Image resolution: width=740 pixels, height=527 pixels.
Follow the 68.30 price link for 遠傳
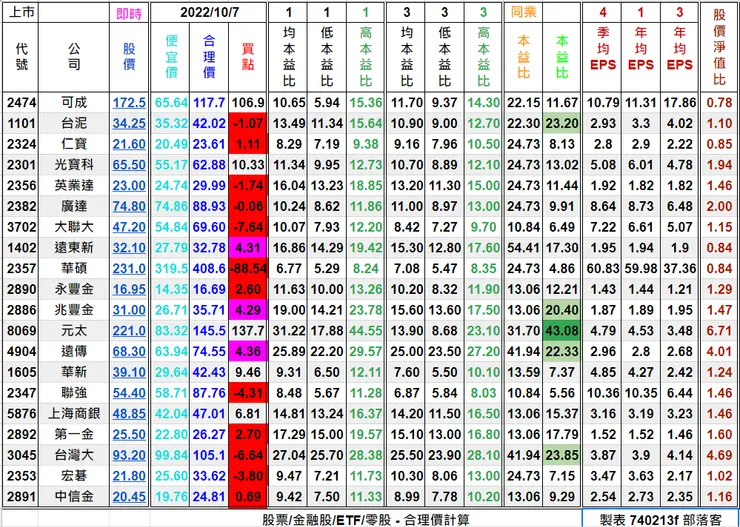[129, 351]
